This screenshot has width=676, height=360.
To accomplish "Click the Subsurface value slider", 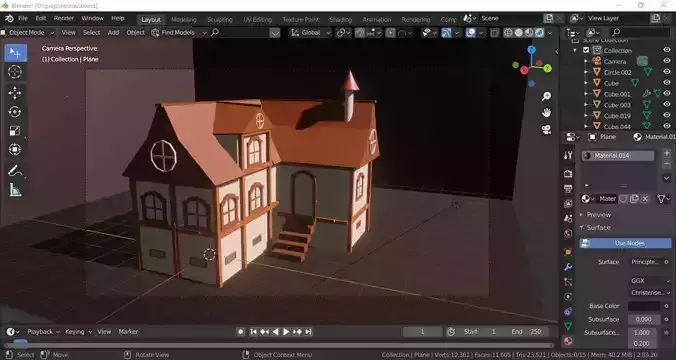I will [x=644, y=320].
